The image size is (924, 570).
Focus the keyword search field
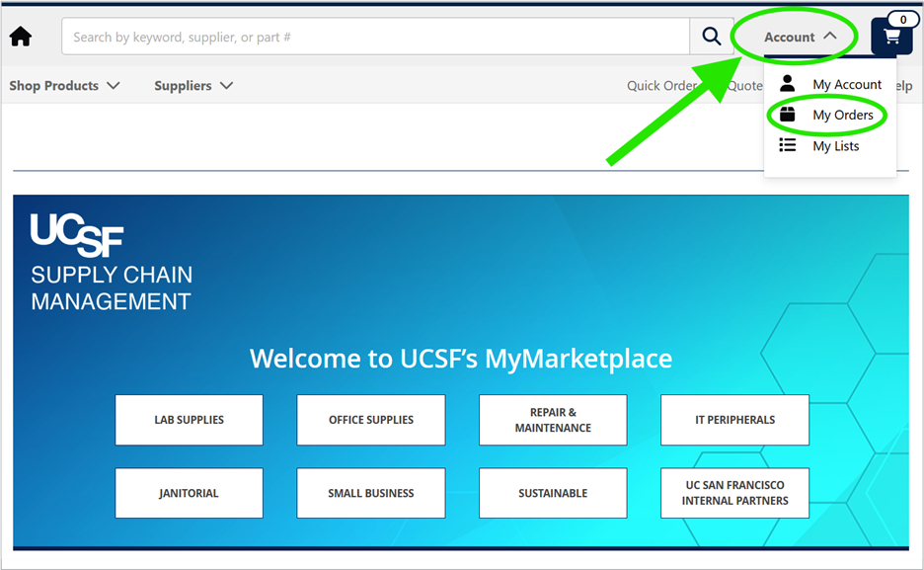[375, 37]
